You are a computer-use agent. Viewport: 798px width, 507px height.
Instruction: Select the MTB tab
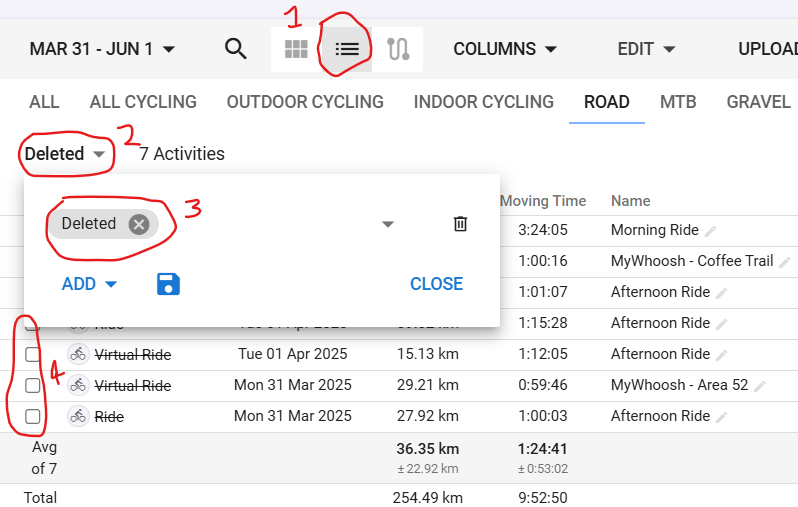tap(678, 102)
